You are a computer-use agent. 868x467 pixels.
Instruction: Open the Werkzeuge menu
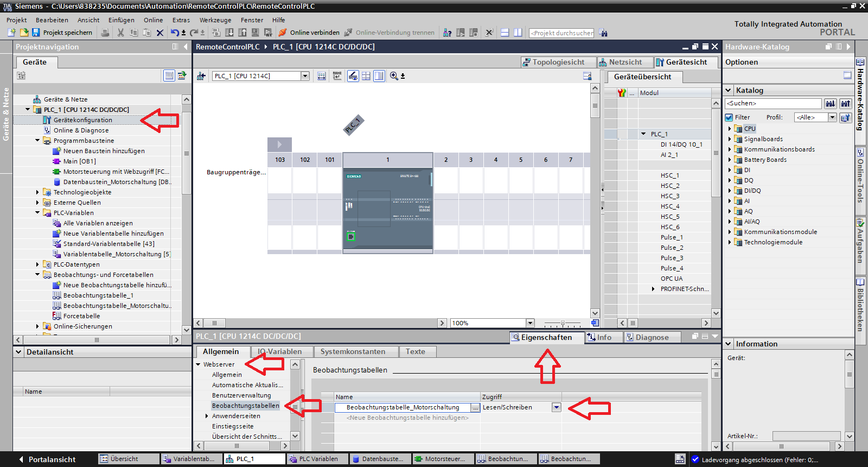pos(215,20)
